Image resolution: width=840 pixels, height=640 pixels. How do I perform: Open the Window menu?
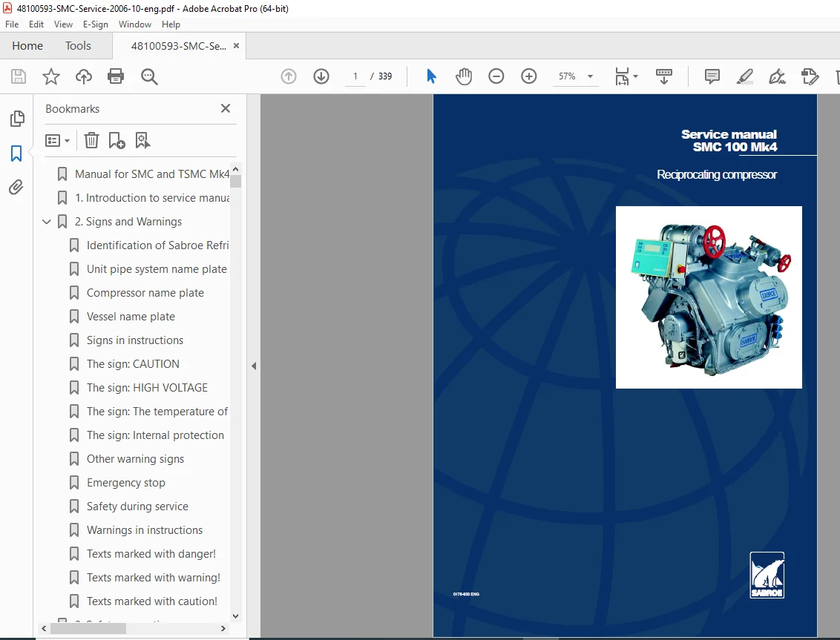(x=135, y=24)
